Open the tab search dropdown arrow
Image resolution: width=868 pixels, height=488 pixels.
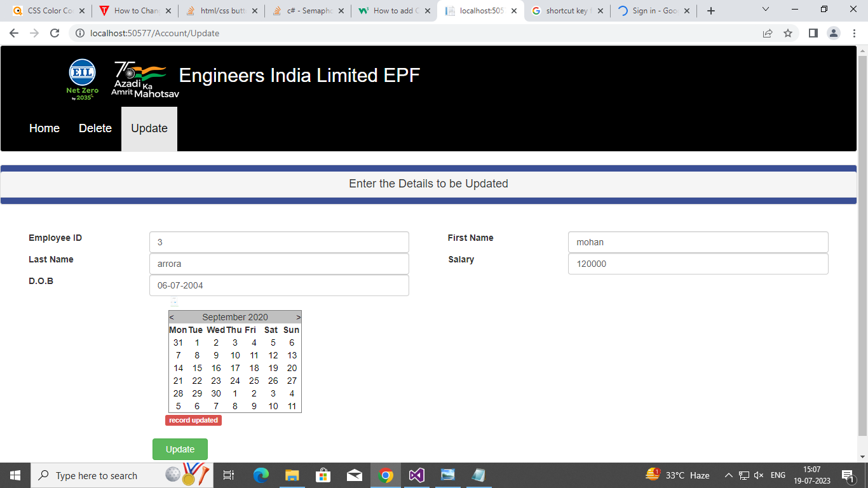point(765,10)
